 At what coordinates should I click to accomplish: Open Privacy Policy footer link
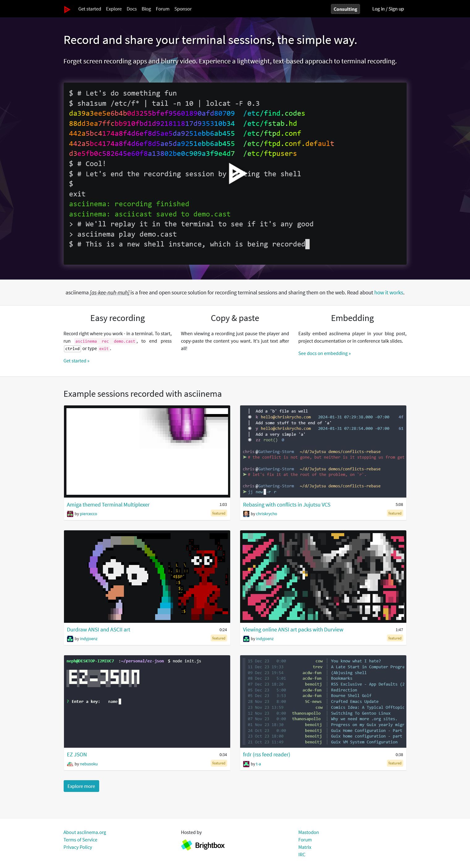click(78, 847)
